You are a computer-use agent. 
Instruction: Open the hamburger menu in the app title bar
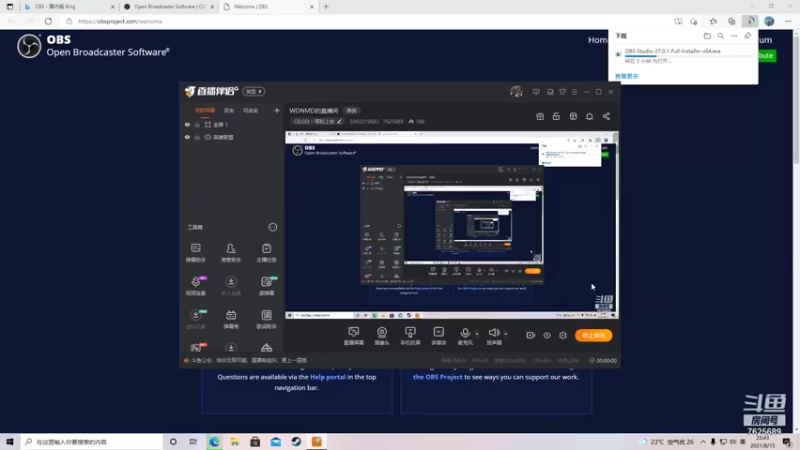click(574, 92)
